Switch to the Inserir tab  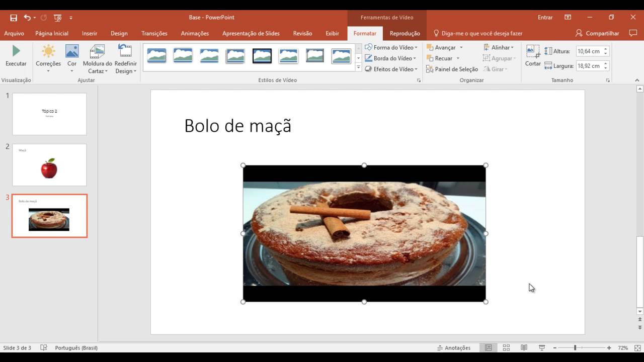[90, 34]
